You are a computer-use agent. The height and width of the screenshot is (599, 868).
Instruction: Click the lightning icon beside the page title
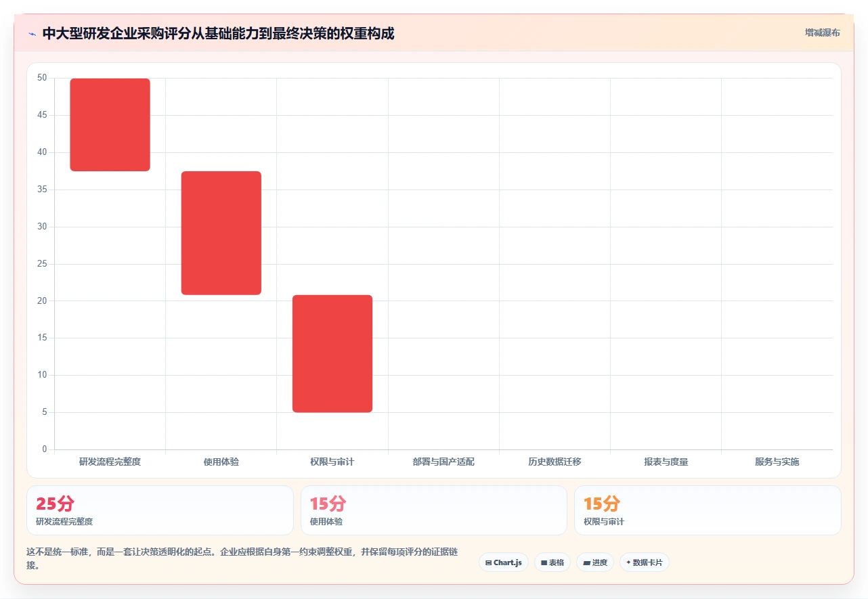(32, 34)
